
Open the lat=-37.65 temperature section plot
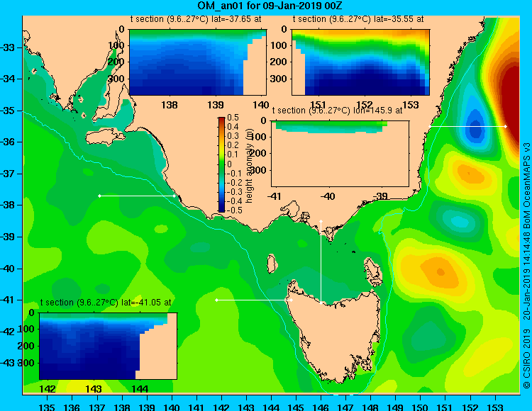(198, 62)
